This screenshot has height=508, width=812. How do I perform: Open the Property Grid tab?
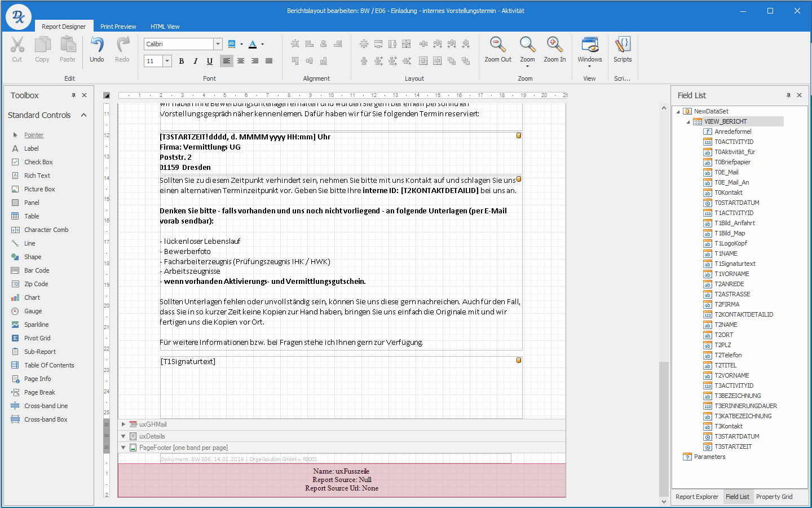(x=774, y=497)
